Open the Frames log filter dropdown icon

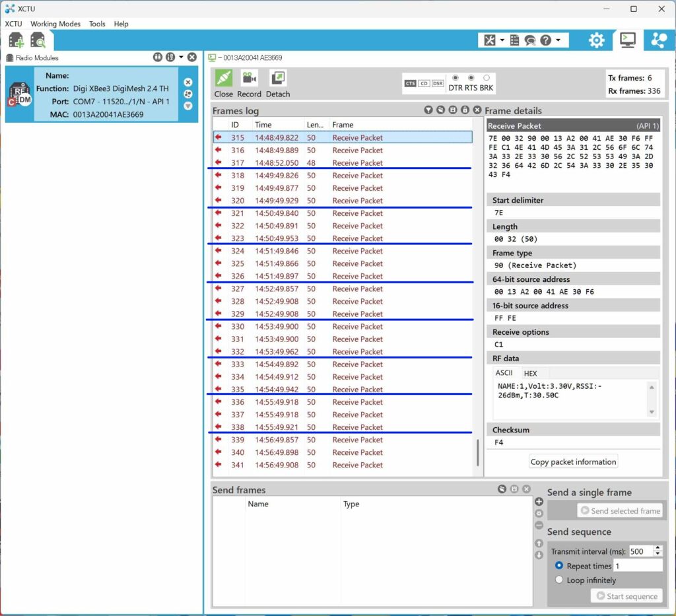coord(428,110)
